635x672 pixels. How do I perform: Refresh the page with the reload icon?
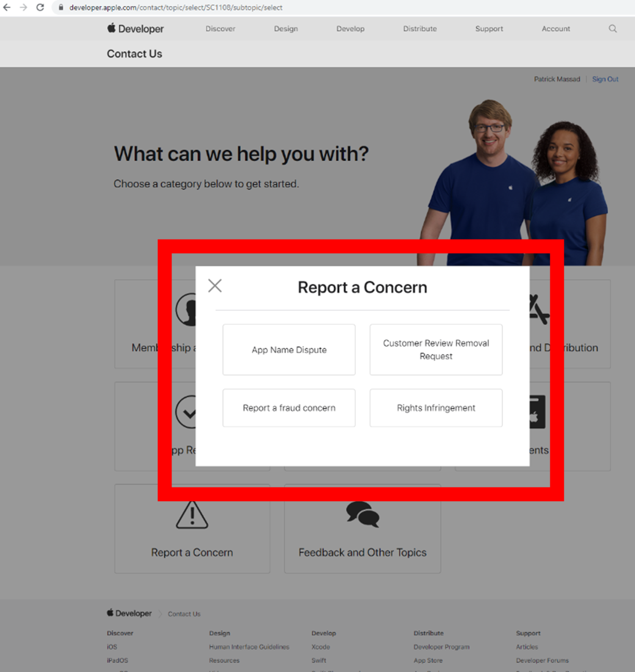click(40, 7)
